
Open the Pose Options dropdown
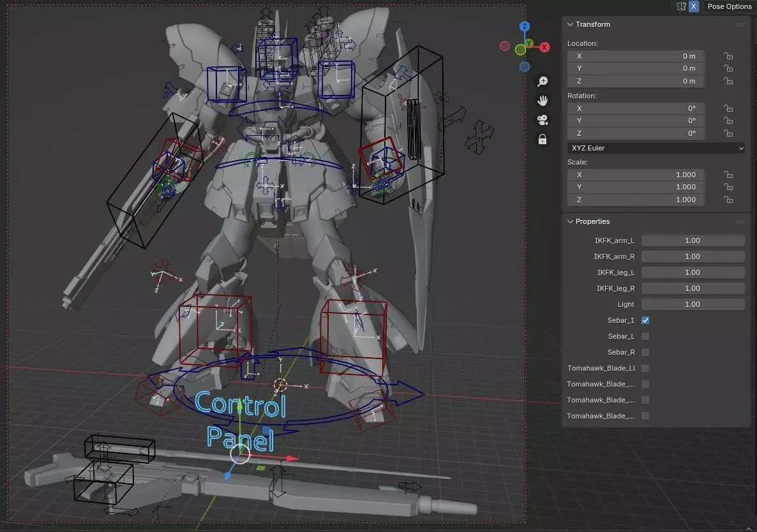[729, 6]
